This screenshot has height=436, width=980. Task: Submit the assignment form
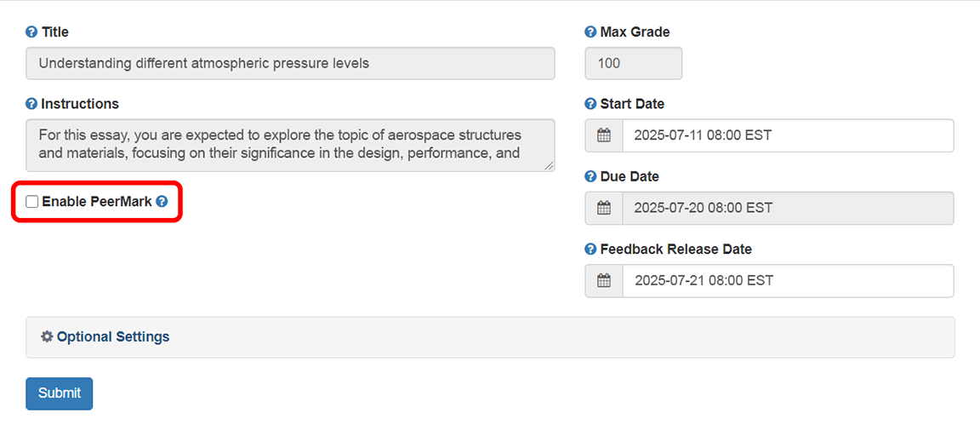tap(59, 393)
